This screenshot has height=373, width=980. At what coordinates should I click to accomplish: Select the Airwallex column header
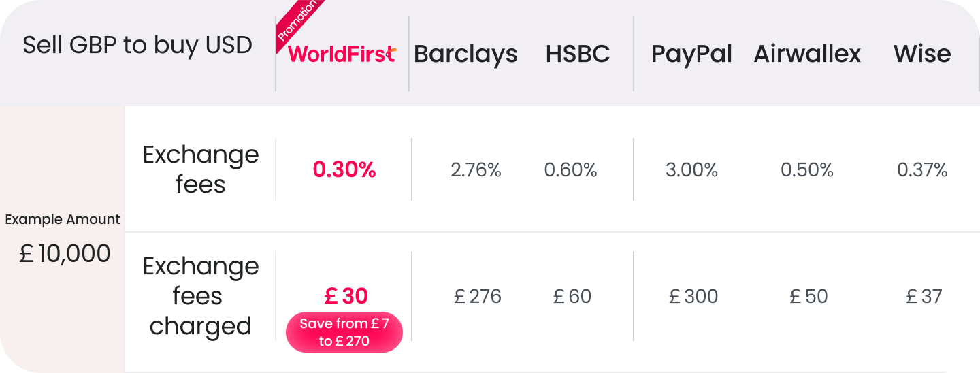pyautogui.click(x=807, y=54)
